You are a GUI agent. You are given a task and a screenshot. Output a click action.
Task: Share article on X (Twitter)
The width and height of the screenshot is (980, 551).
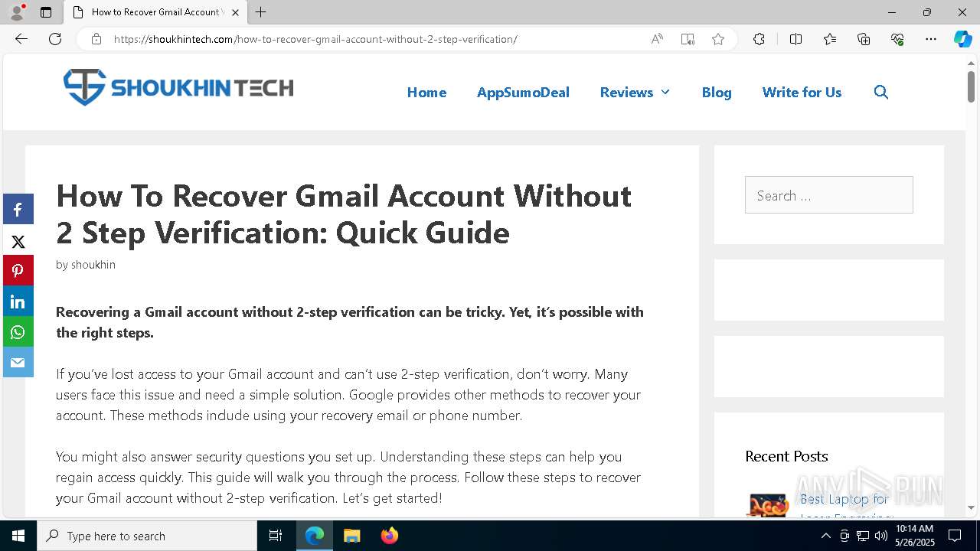coord(18,241)
